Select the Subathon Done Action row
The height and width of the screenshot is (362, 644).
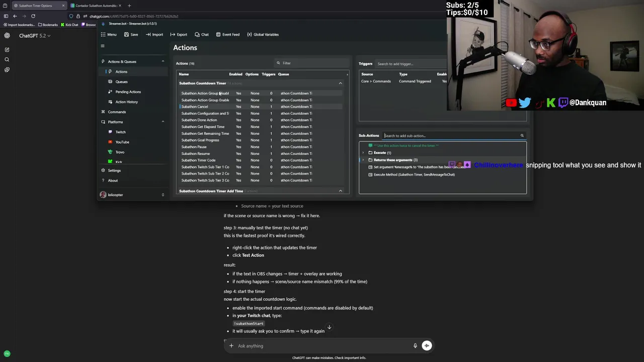coord(261,120)
